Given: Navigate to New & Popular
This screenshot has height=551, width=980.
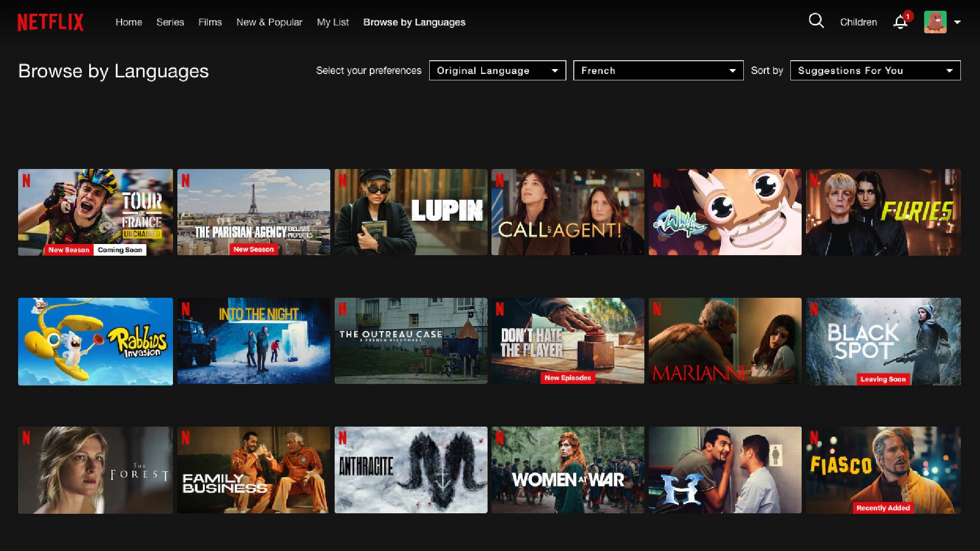Looking at the screenshot, I should point(269,22).
